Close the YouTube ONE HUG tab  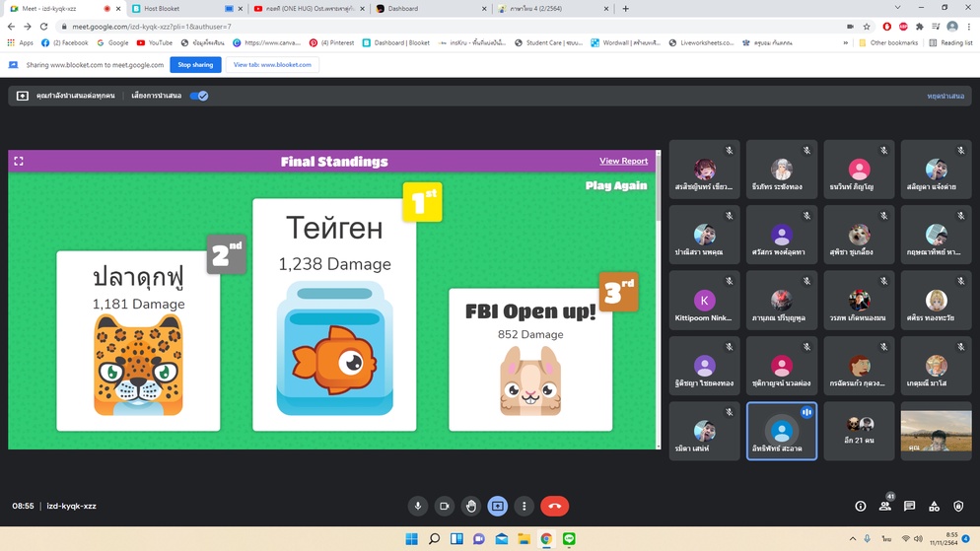[x=362, y=9]
